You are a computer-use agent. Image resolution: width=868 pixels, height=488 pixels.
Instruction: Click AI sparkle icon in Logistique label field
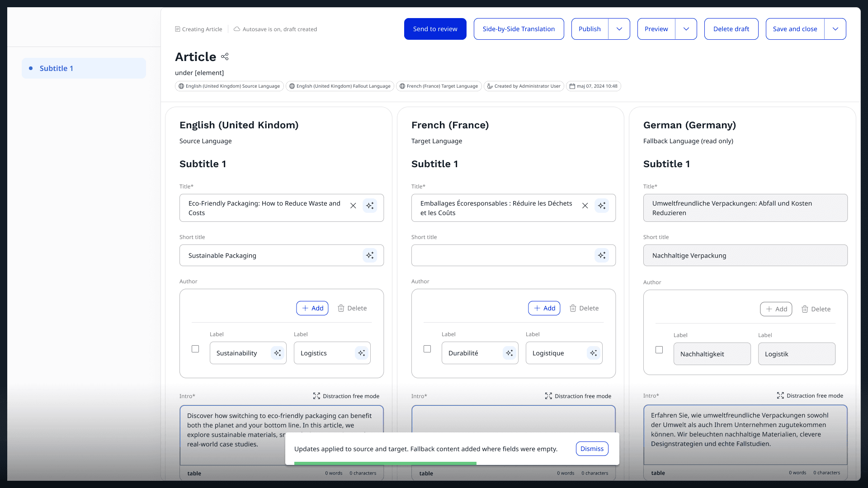pos(594,353)
